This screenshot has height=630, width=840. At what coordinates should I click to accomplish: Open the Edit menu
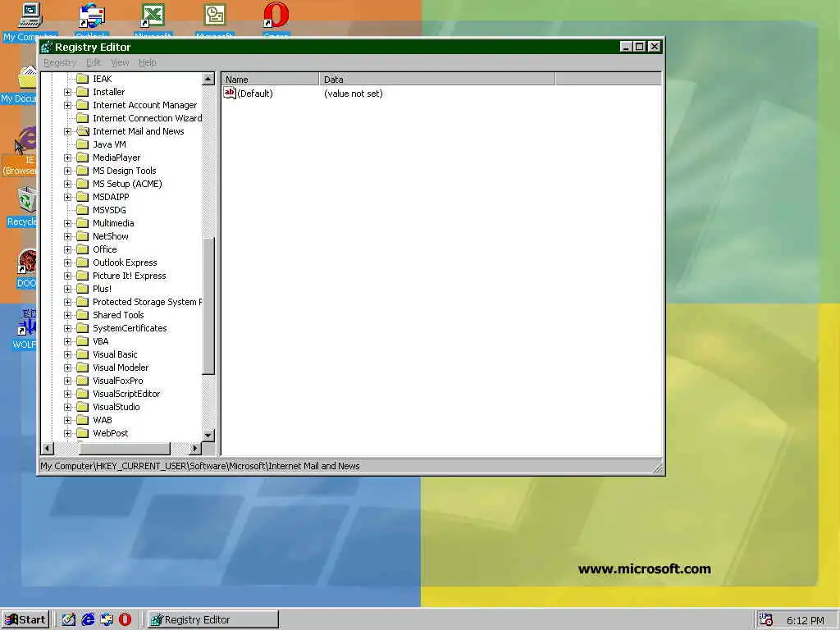tap(94, 62)
